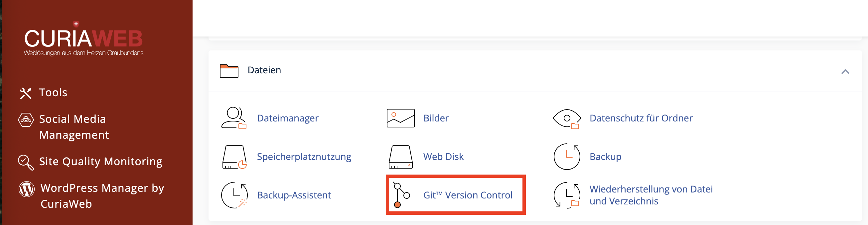Open the Git™ Version Control link
The height and width of the screenshot is (225, 868).
click(468, 195)
